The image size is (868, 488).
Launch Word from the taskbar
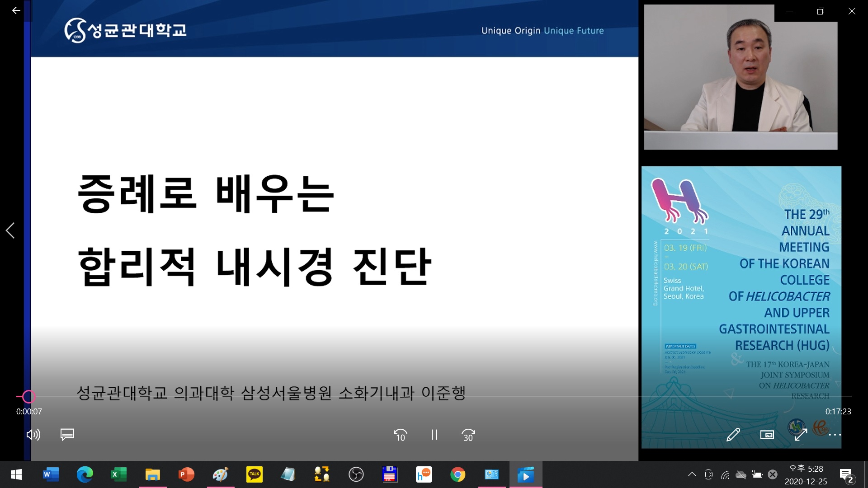pyautogui.click(x=51, y=474)
